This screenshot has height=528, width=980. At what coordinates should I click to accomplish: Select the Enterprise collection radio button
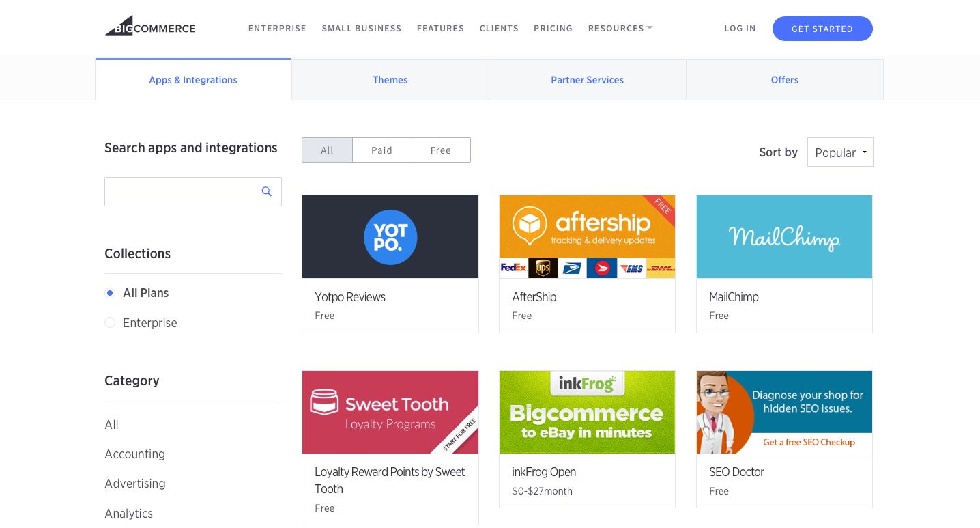click(110, 322)
